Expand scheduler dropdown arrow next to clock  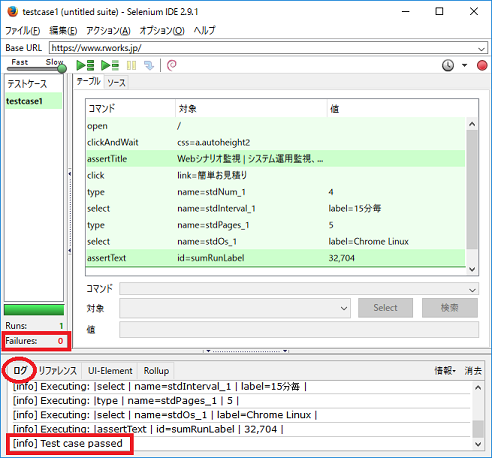pyautogui.click(x=464, y=65)
